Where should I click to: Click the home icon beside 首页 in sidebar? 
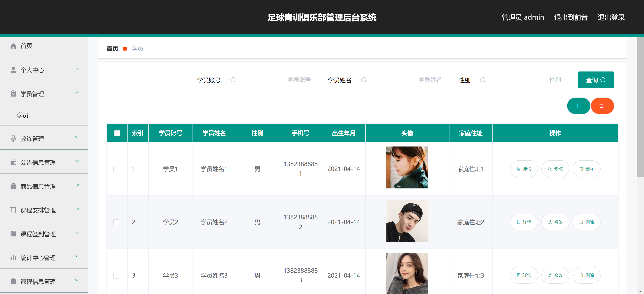(x=13, y=46)
